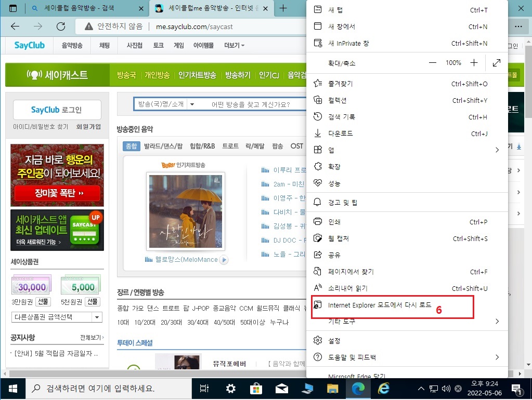532x400 pixels.
Task: Open 전체보기 for 공지사항
Action: (x=92, y=338)
